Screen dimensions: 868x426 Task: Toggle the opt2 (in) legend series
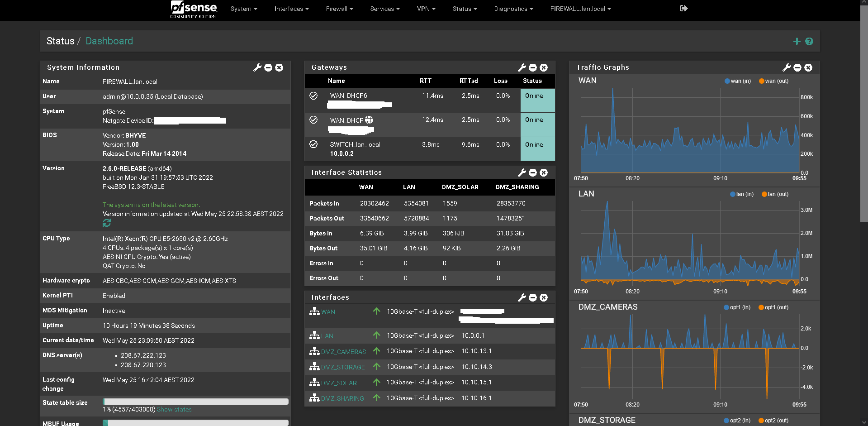coord(737,421)
